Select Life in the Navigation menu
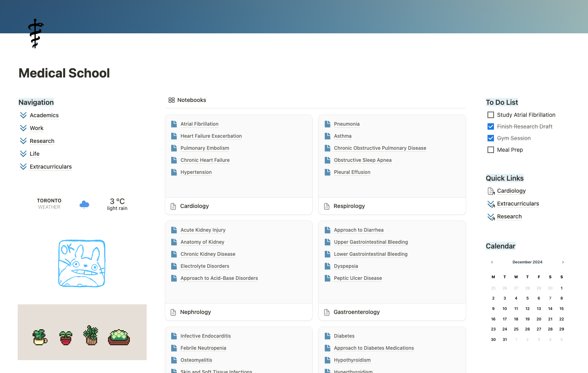Image resolution: width=588 pixels, height=373 pixels. point(34,154)
